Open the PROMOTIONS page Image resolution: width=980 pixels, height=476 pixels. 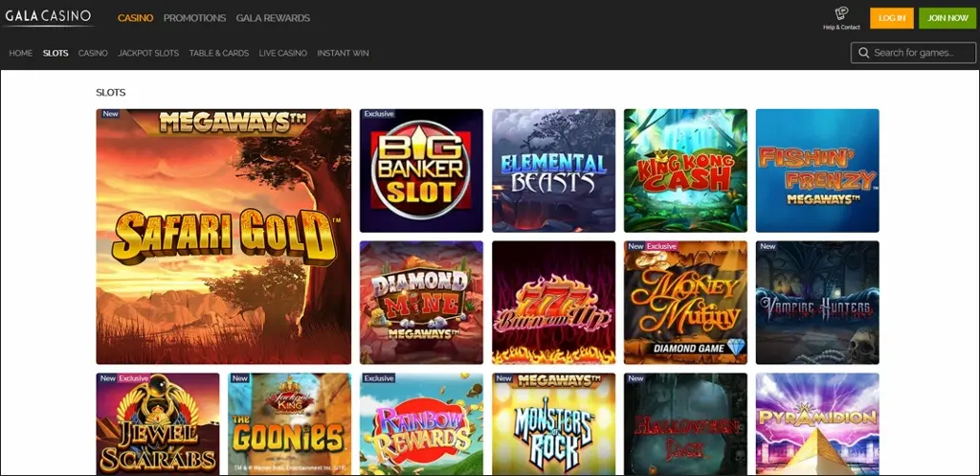194,18
